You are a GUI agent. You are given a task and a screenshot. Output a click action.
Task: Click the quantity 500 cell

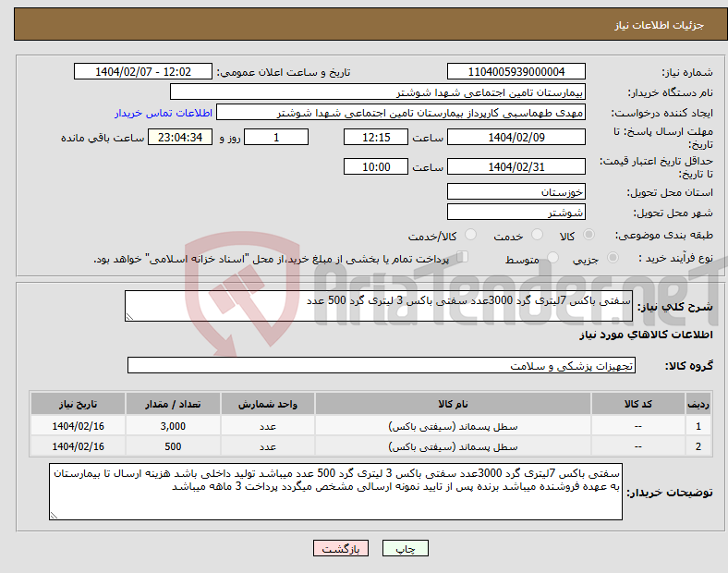pos(173,446)
